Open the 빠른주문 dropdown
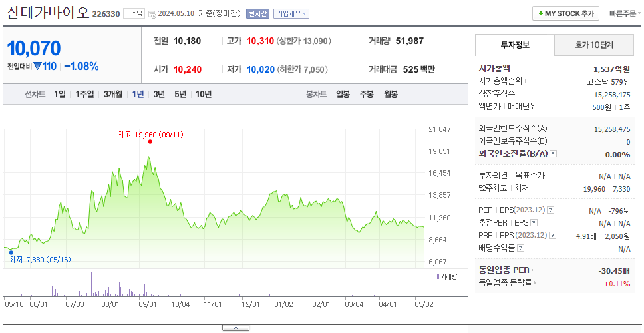Screen dimensions: 644x333 coord(625,13)
